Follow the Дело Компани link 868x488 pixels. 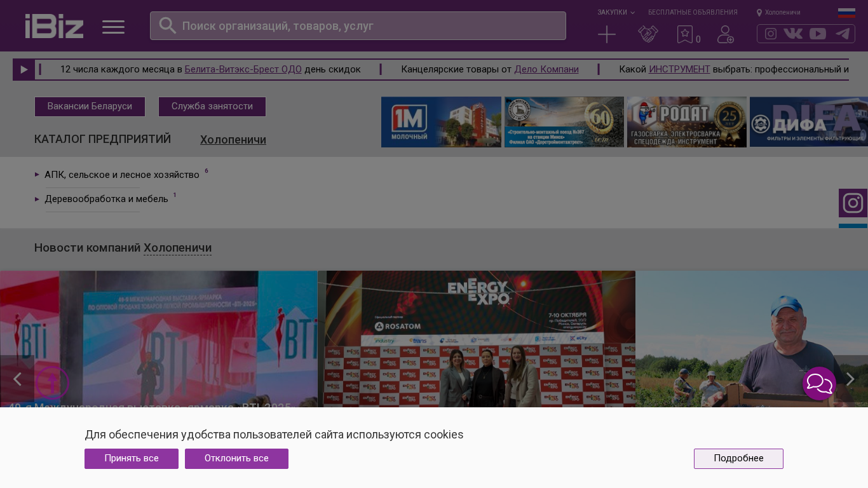tap(546, 69)
